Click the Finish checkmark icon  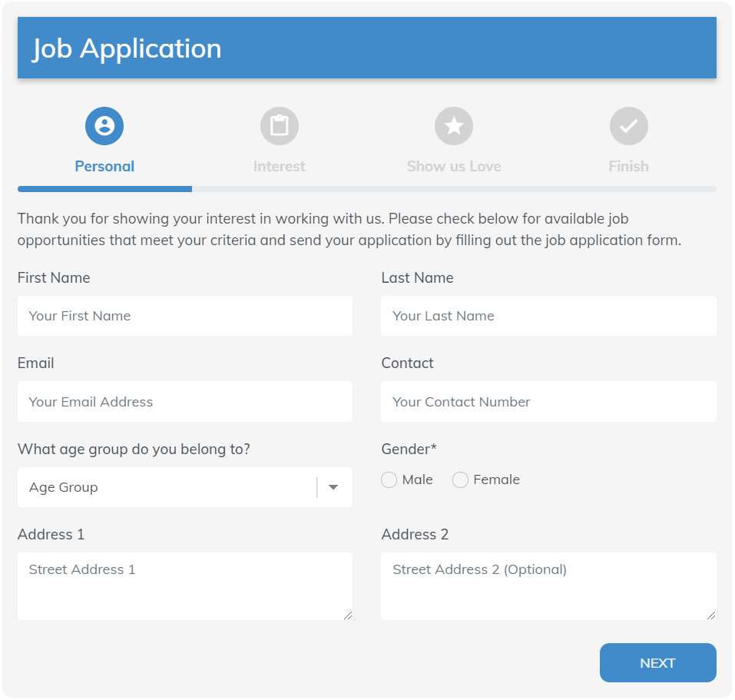pyautogui.click(x=628, y=125)
